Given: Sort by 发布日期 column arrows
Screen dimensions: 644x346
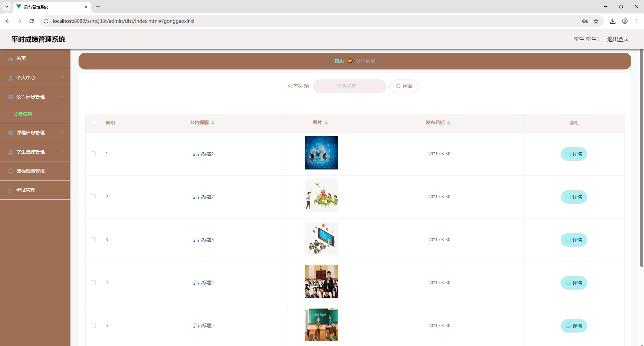Looking at the screenshot, I should pos(449,123).
